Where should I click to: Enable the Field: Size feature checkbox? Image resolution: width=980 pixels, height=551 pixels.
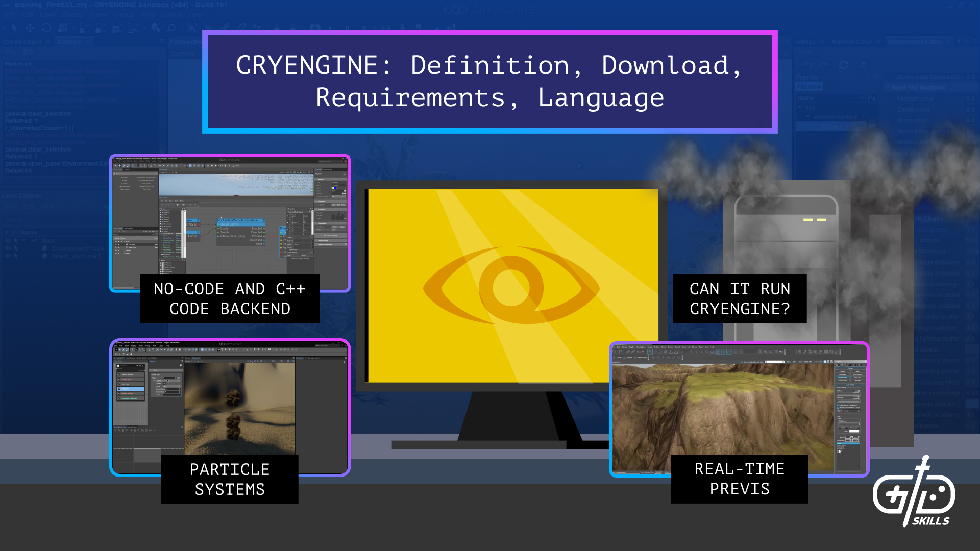coord(119,389)
